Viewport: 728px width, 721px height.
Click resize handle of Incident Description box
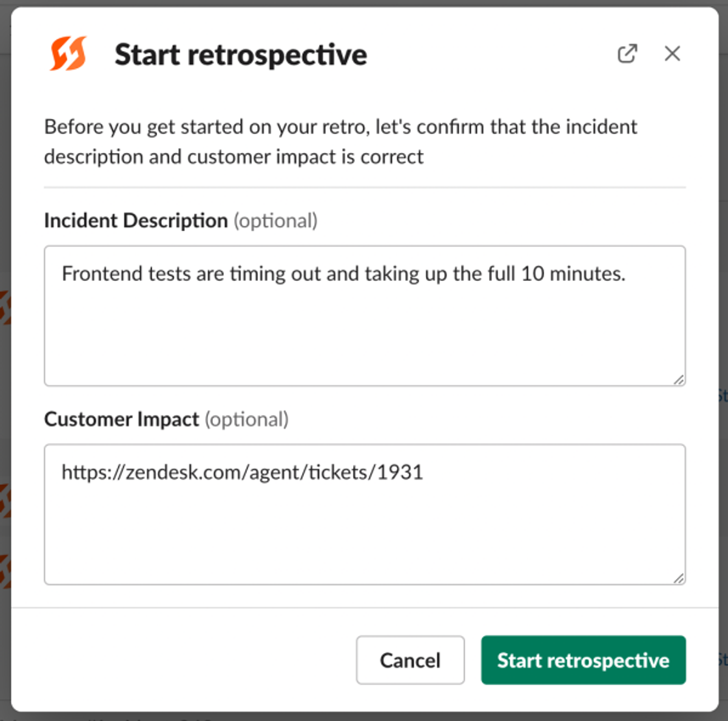click(678, 379)
